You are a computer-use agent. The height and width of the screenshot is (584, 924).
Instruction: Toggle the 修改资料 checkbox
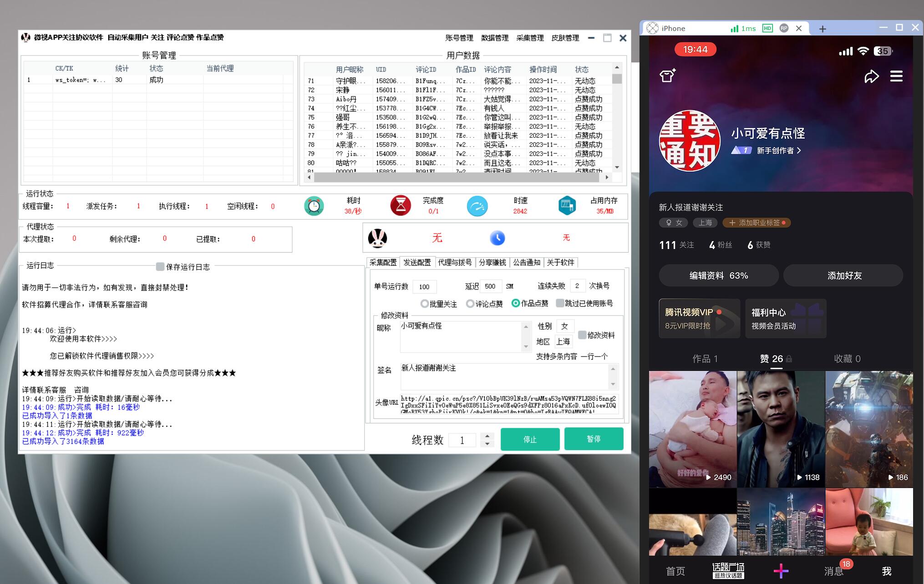click(582, 335)
